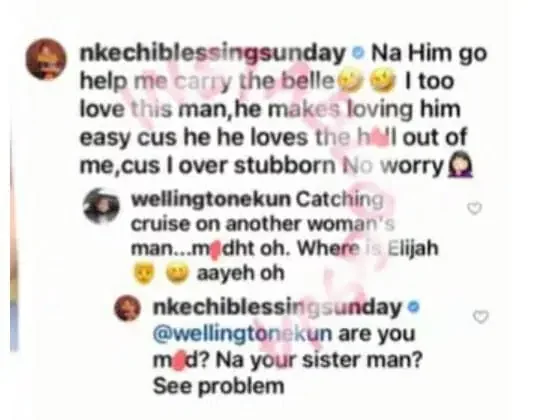Click second emoji next to 'aayeh oh'

(177, 274)
